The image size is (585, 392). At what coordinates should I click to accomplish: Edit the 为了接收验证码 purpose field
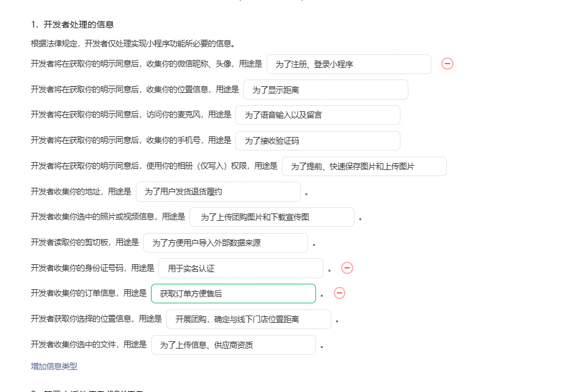click(x=318, y=141)
